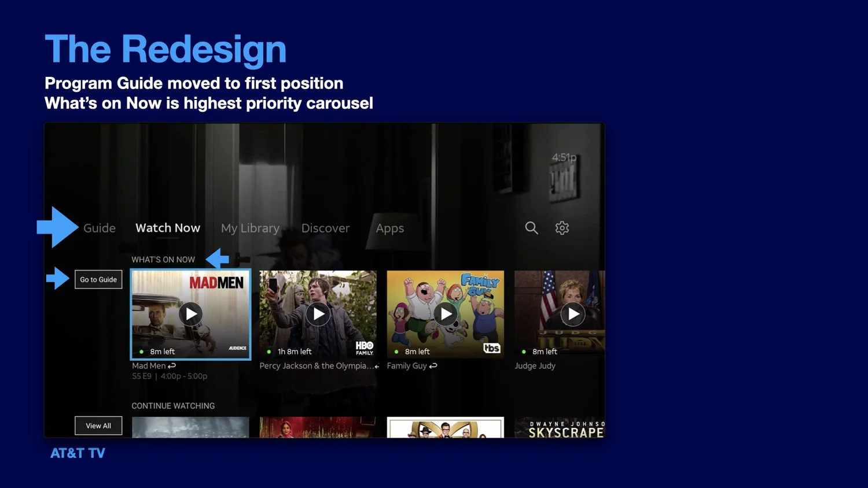Click the green live dot on Family Guy
The height and width of the screenshot is (488, 868).
pos(396,352)
